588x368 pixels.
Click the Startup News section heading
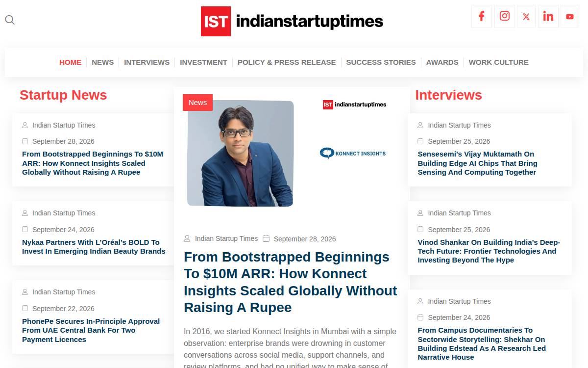click(63, 95)
